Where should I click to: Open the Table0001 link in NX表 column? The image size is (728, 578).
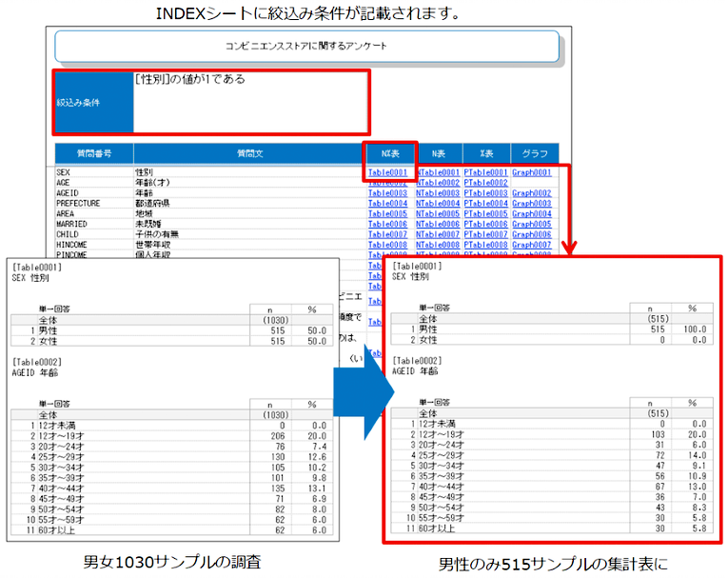387,172
